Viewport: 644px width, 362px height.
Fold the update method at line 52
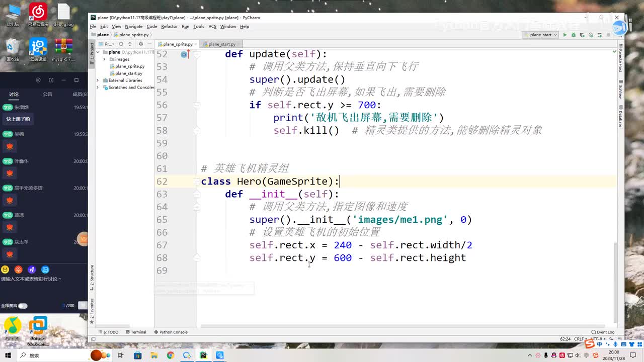pyautogui.click(x=197, y=54)
